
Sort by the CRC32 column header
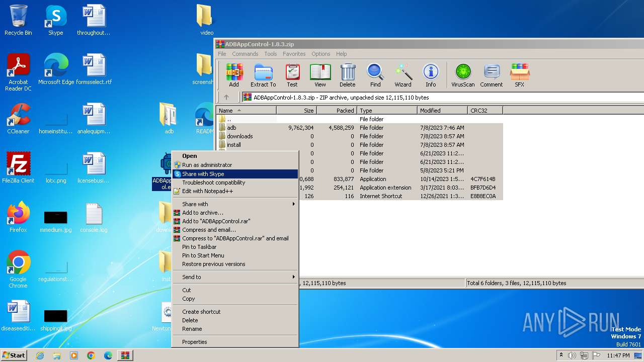click(x=486, y=111)
